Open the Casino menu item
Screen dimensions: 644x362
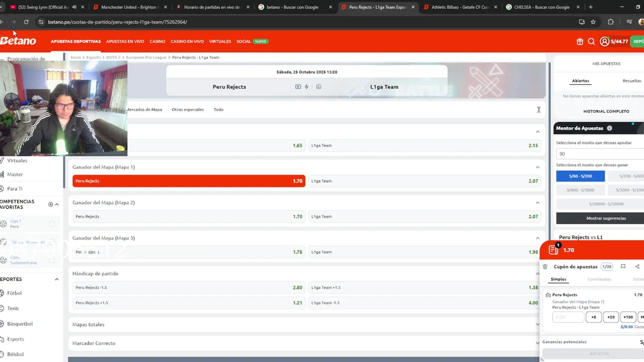click(157, 41)
